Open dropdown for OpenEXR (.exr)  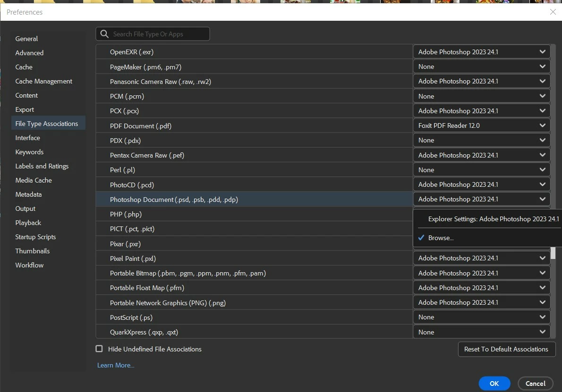pyautogui.click(x=481, y=52)
